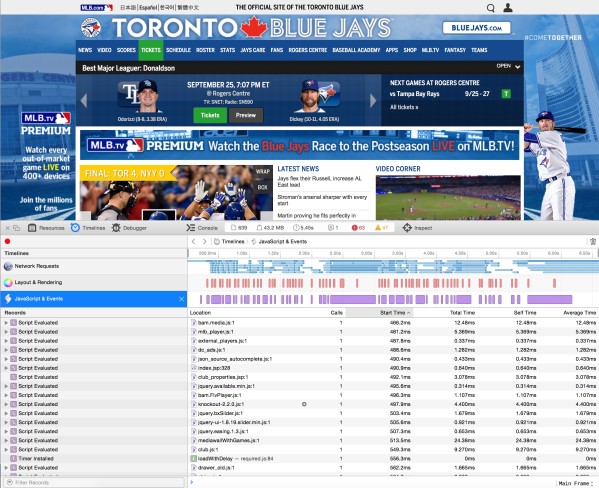This screenshot has height=488, width=599.
Task: Go forward in inspector navigation history
Action: (205, 242)
